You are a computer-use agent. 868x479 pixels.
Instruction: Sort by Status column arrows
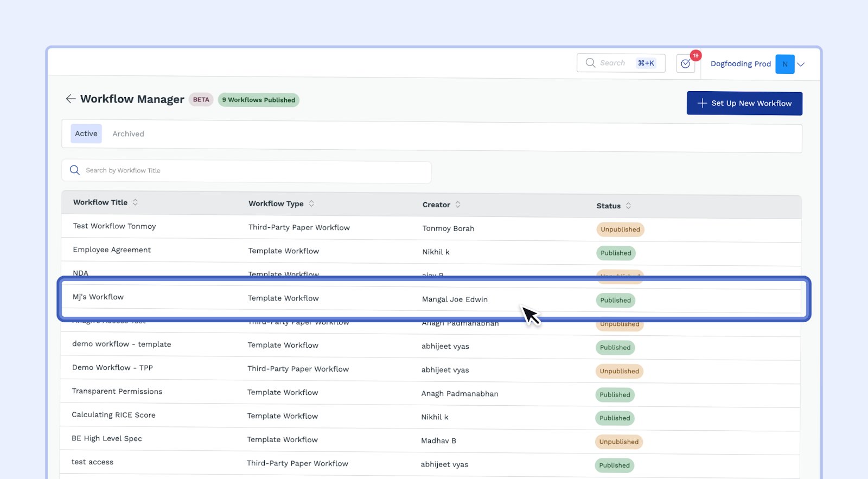pos(628,206)
